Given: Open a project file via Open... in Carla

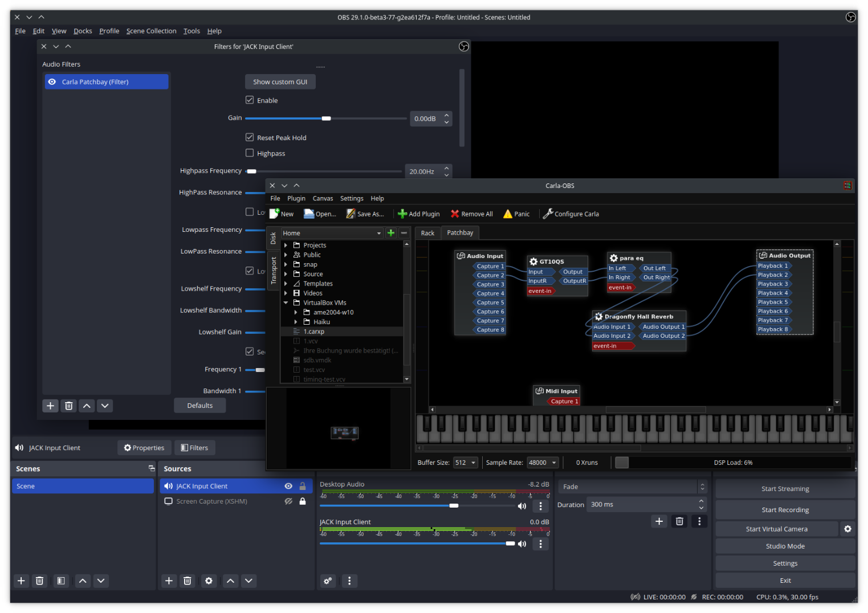Looking at the screenshot, I should tap(320, 214).
